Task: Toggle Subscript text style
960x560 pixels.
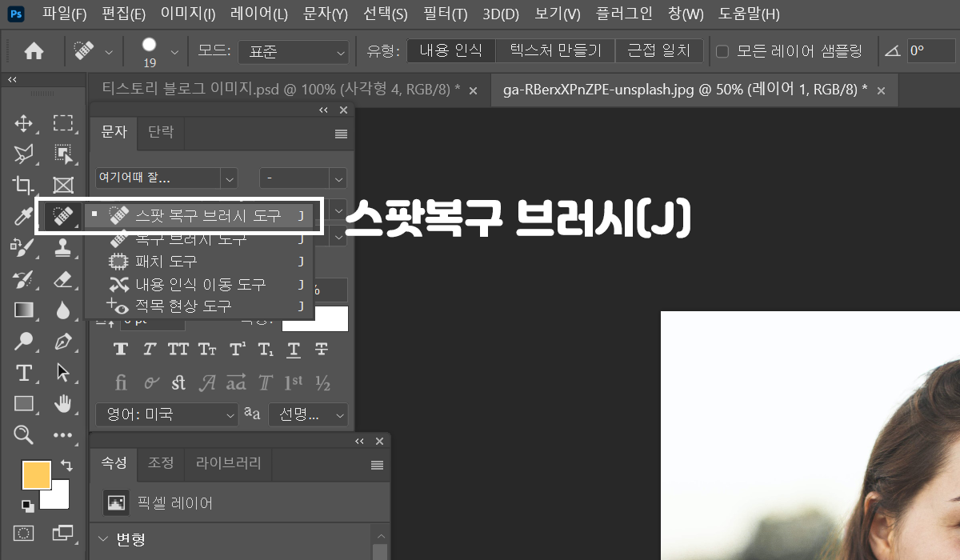Action: (265, 349)
